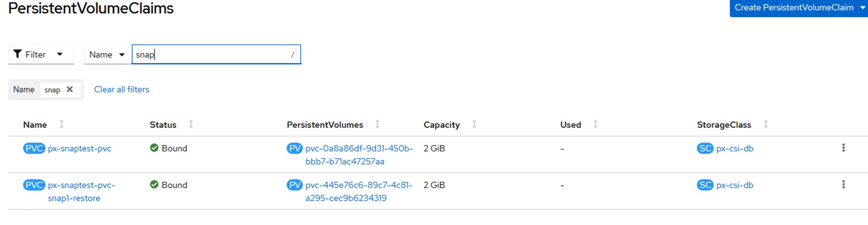The image size is (868, 225).
Task: Open px-csi-db storage class in first row
Action: click(x=735, y=149)
